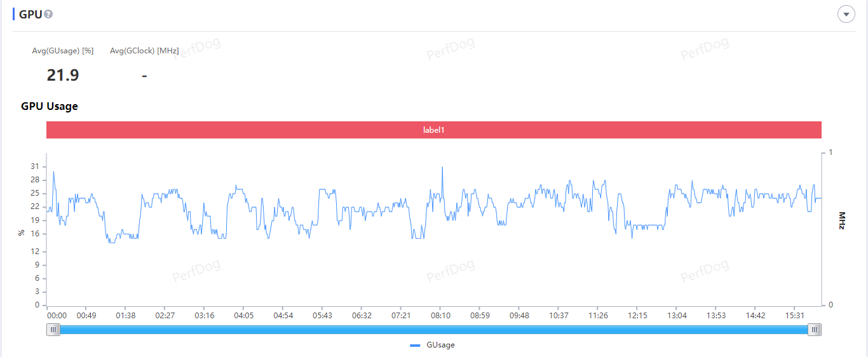This screenshot has width=868, height=357.
Task: Click the blue GUsage legend color marker
Action: point(415,345)
